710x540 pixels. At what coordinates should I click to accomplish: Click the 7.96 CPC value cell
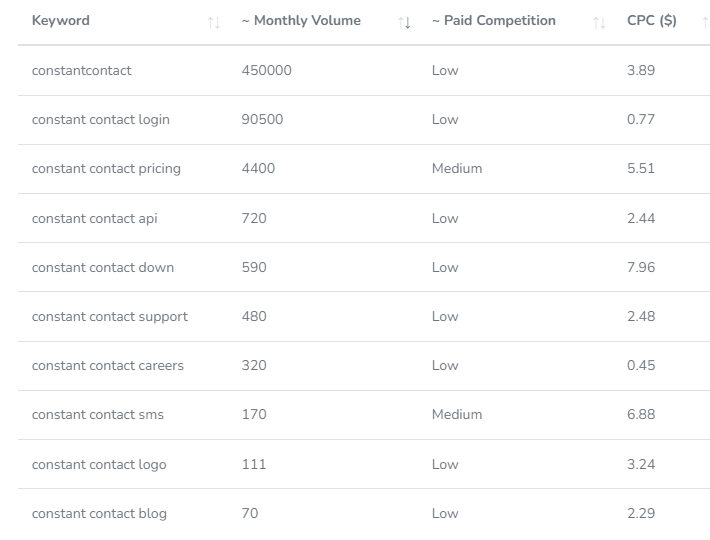(641, 267)
